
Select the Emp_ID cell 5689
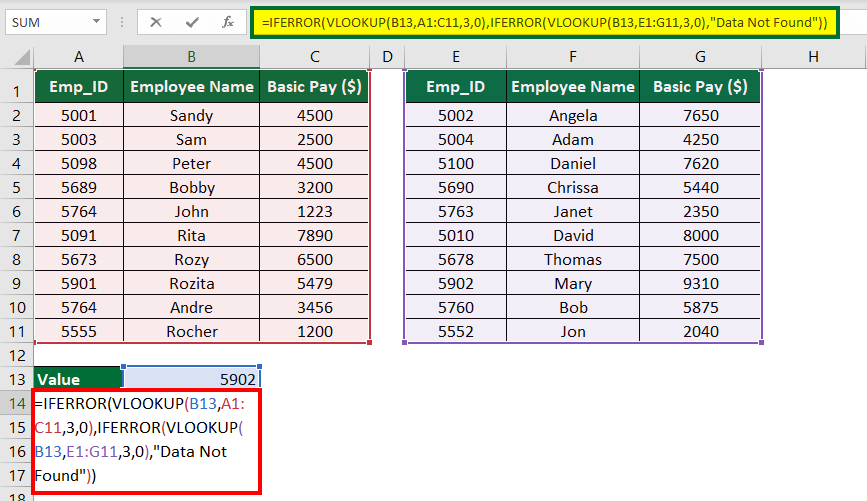(x=79, y=187)
